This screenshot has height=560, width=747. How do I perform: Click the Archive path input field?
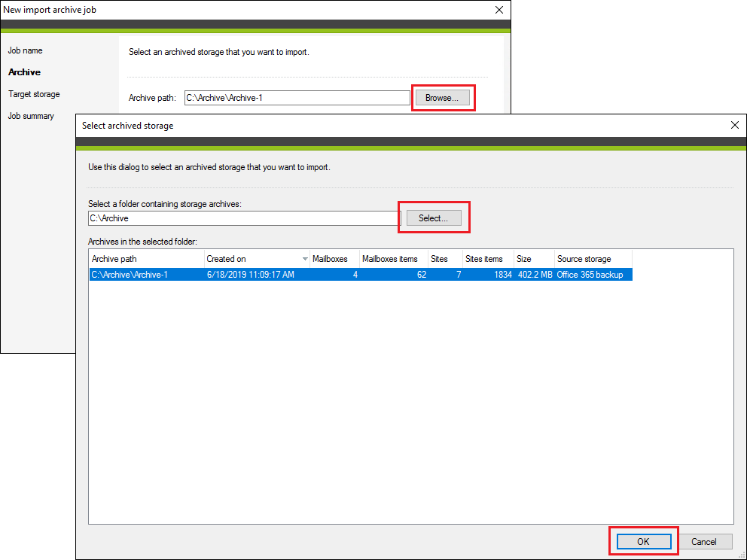point(297,98)
